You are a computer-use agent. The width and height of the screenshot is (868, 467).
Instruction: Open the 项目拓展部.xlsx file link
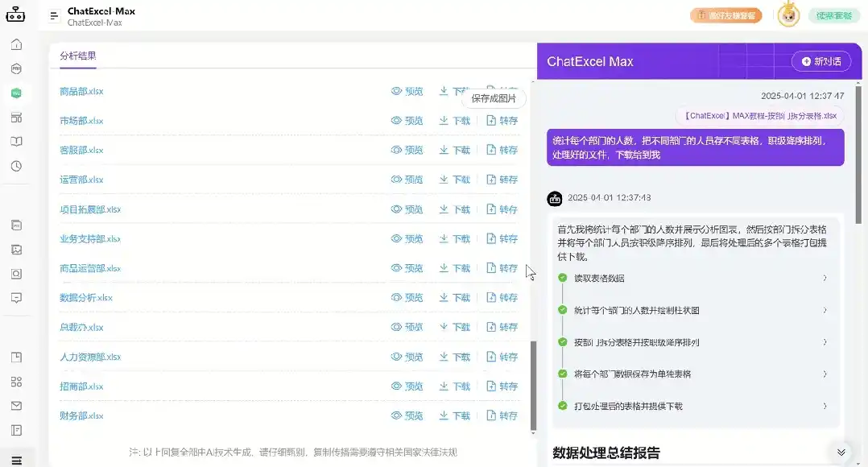90,209
